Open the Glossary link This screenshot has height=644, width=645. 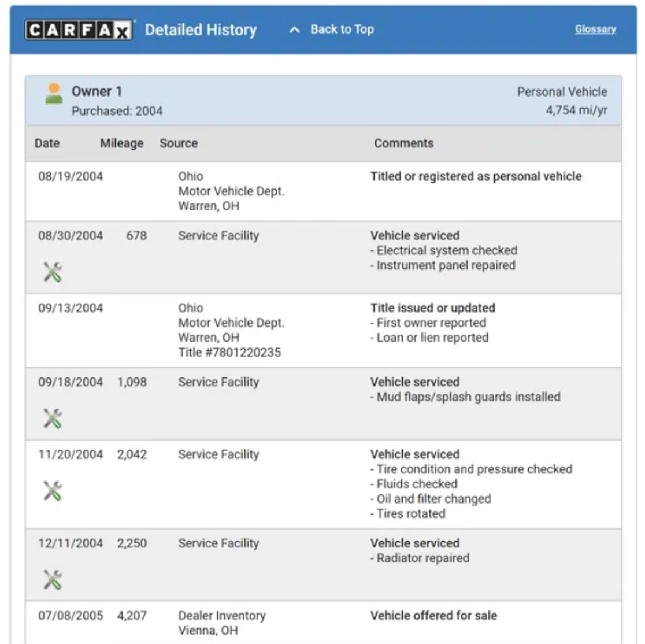click(x=595, y=29)
